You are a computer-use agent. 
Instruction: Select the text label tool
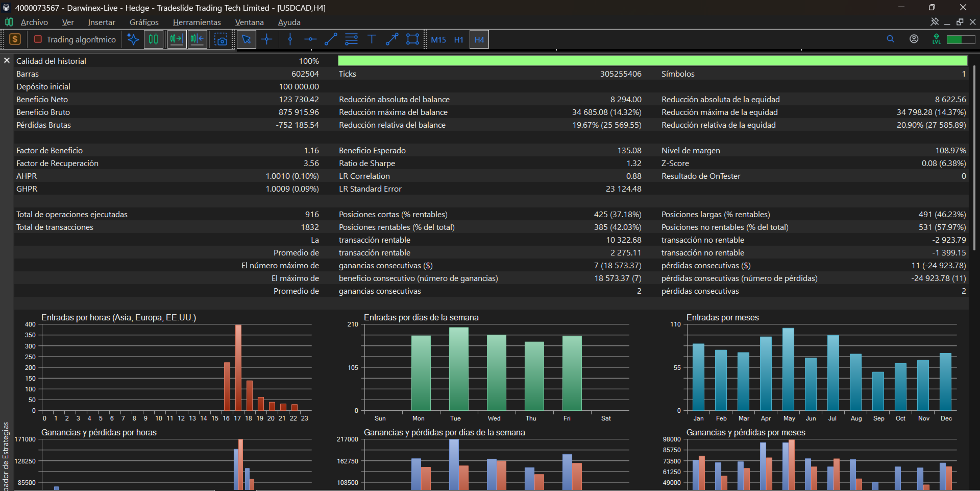(x=372, y=39)
